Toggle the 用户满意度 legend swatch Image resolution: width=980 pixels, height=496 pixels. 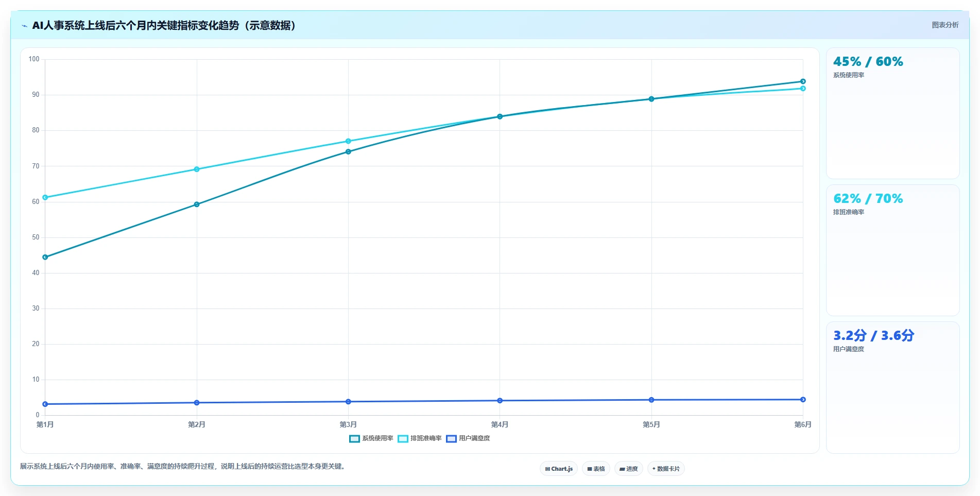pyautogui.click(x=451, y=439)
